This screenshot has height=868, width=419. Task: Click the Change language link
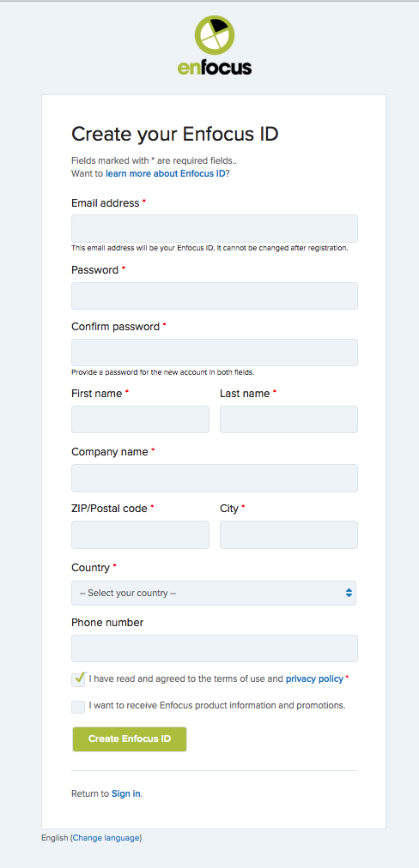106,838
